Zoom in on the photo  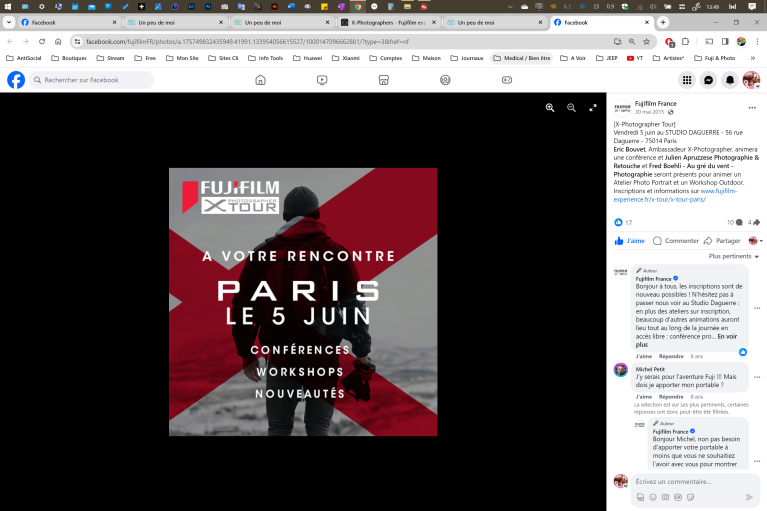pos(550,107)
